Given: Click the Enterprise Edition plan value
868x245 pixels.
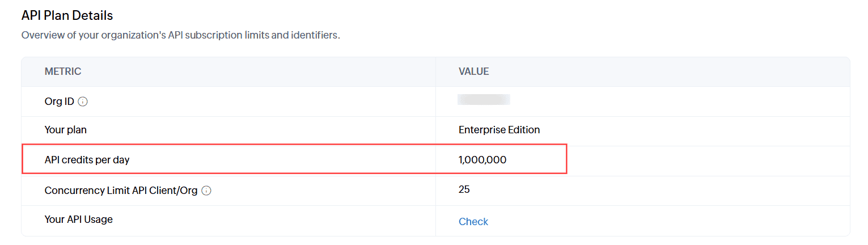Looking at the screenshot, I should click(x=499, y=130).
